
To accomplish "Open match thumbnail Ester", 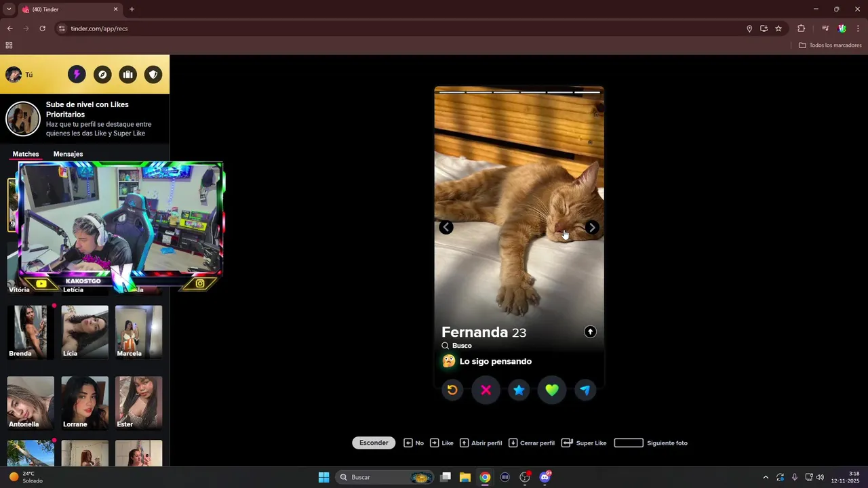I will tap(138, 403).
